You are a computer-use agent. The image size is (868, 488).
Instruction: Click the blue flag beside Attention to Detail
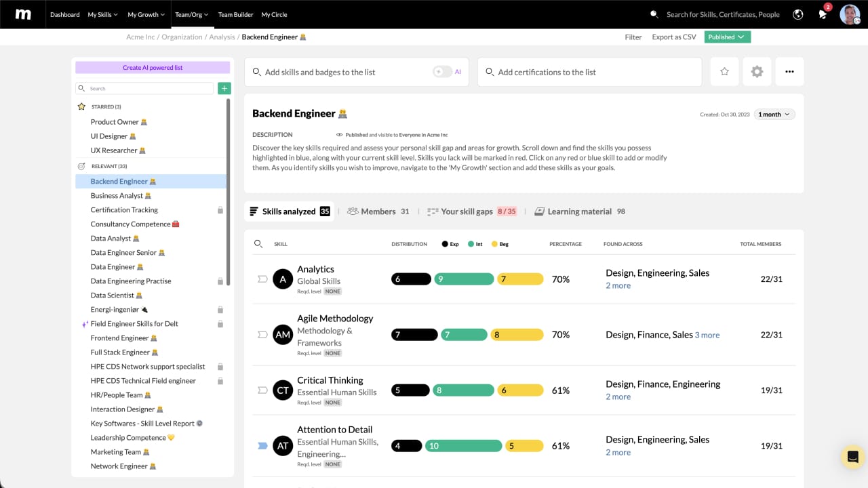pos(262,446)
